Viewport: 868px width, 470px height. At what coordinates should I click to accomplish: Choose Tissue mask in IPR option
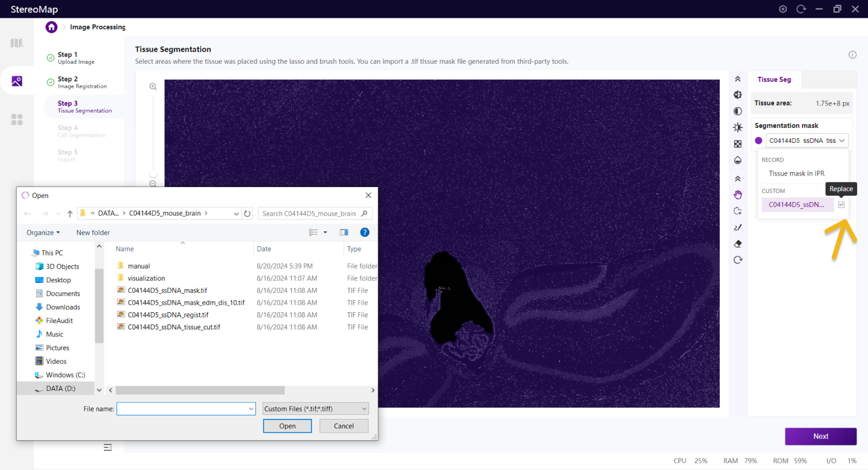coord(796,173)
